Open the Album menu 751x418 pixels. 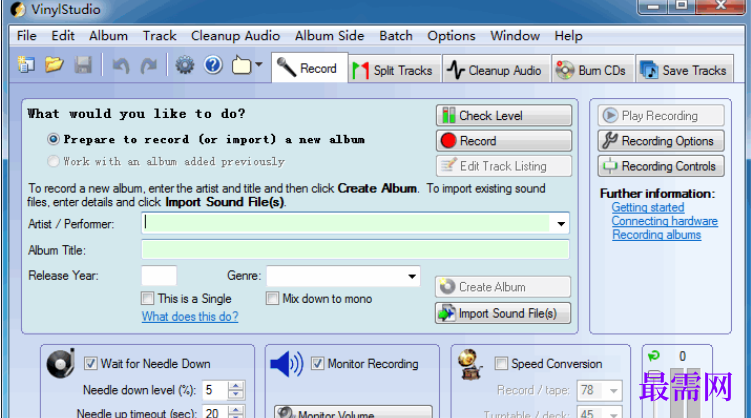click(x=108, y=36)
